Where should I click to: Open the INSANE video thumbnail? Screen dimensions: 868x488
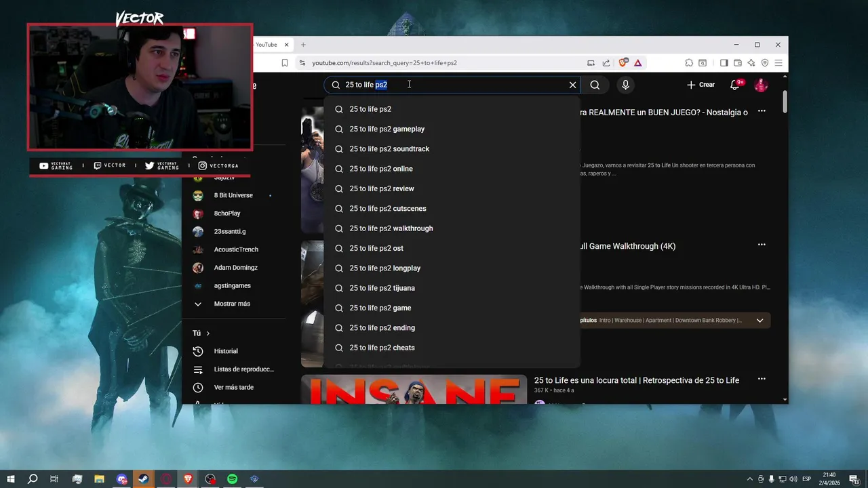[x=414, y=390]
